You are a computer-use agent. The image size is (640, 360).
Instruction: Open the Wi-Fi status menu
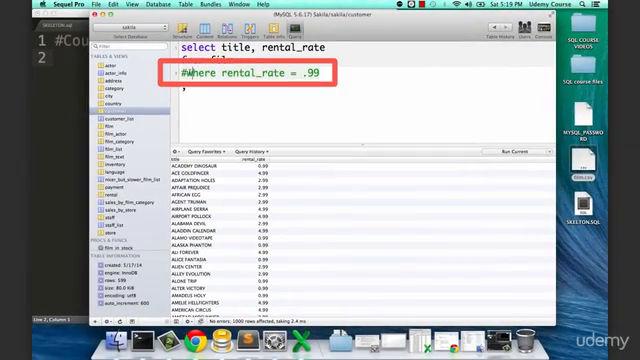(x=456, y=4)
